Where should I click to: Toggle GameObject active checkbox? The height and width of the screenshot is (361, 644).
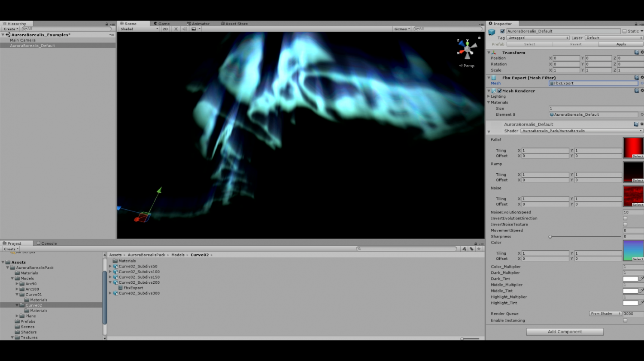pyautogui.click(x=502, y=31)
